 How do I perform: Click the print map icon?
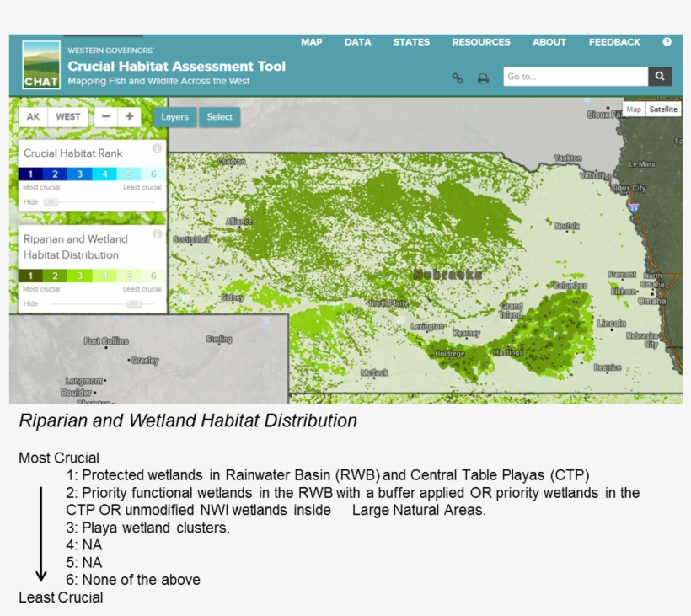(480, 76)
